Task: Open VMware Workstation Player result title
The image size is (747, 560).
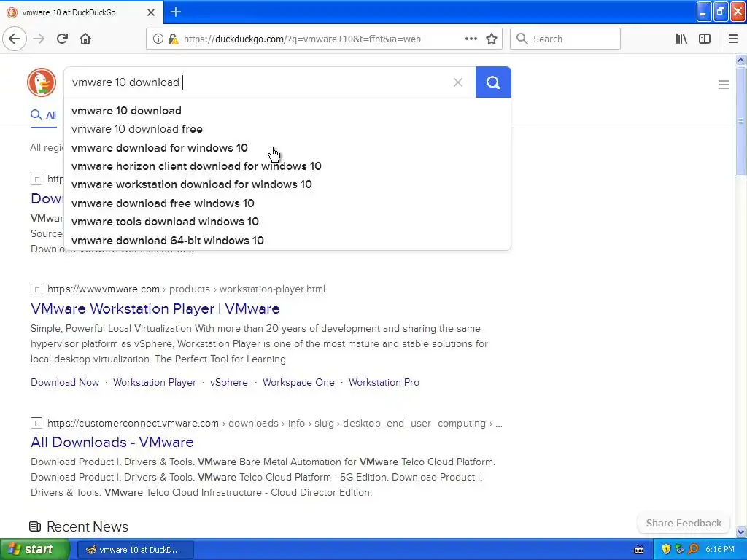Action: tap(155, 308)
